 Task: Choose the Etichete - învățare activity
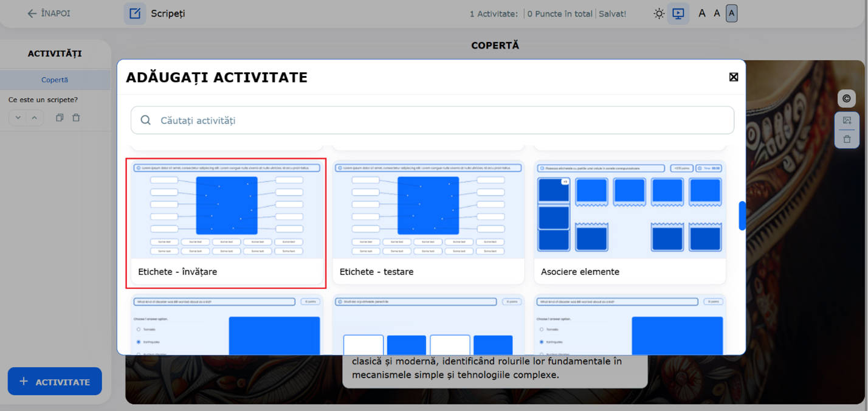(226, 223)
